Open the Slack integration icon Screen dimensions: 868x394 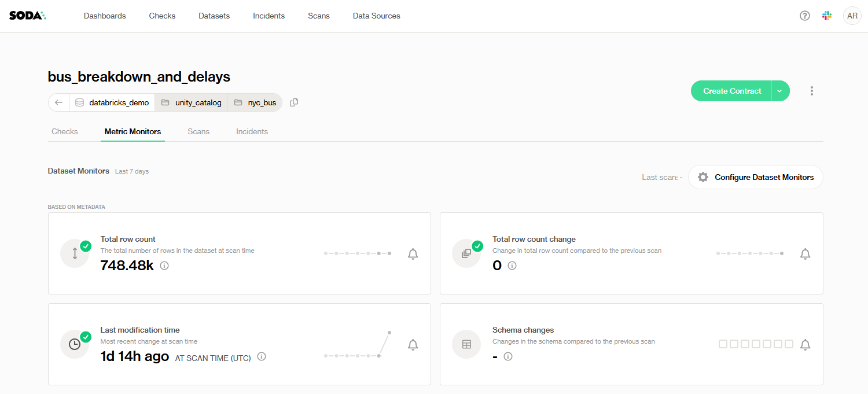827,16
